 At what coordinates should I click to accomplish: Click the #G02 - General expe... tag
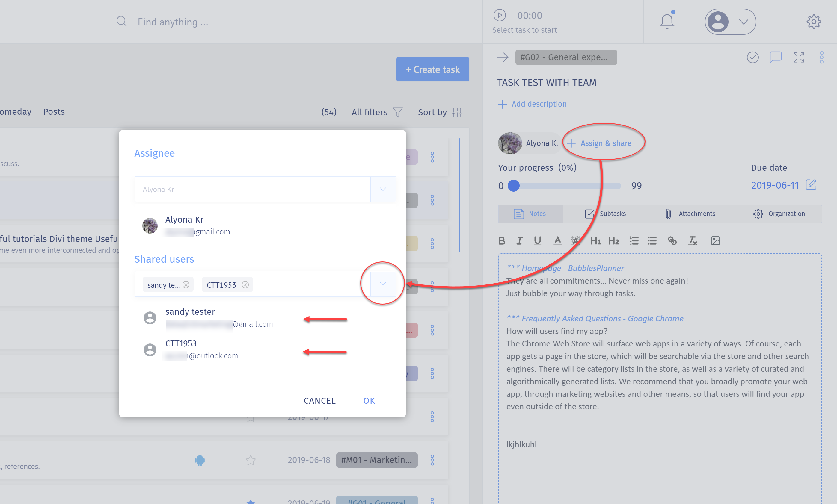coord(566,57)
